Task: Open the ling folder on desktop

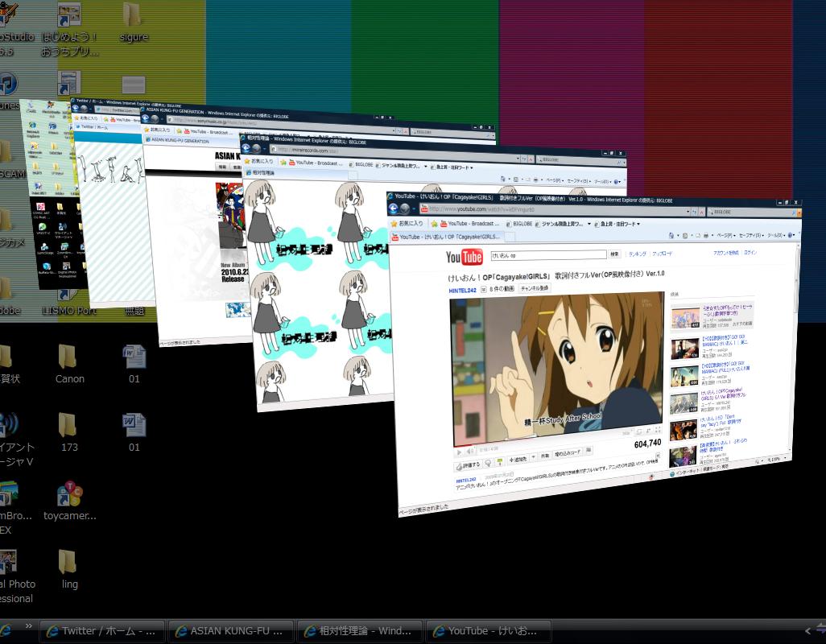Action: [68, 568]
